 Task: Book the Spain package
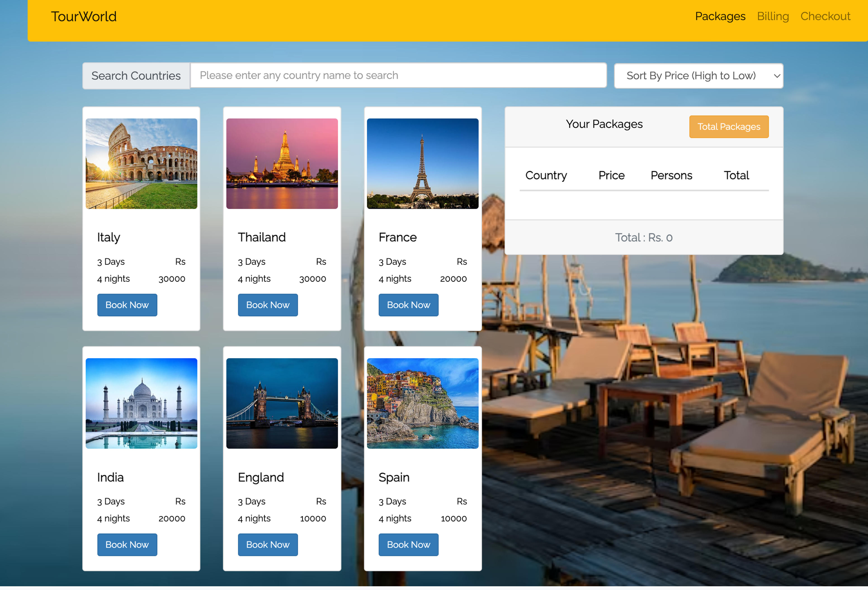coord(408,545)
